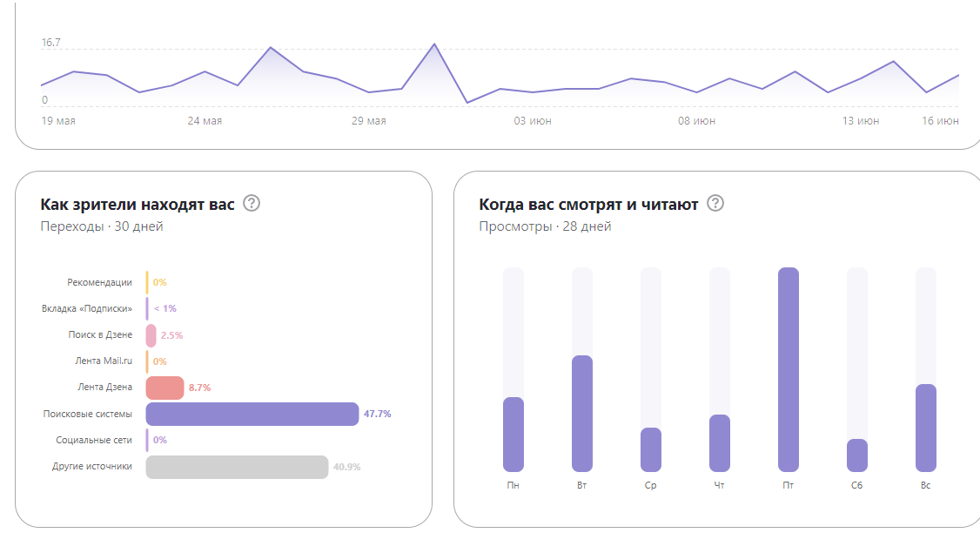Click the short Сб bar in the weekly chart
The width and height of the screenshot is (980, 533).
(856, 453)
